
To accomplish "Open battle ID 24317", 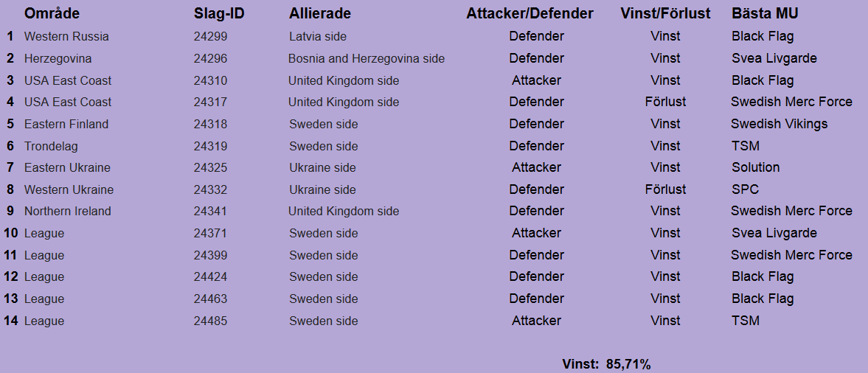I will [210, 102].
